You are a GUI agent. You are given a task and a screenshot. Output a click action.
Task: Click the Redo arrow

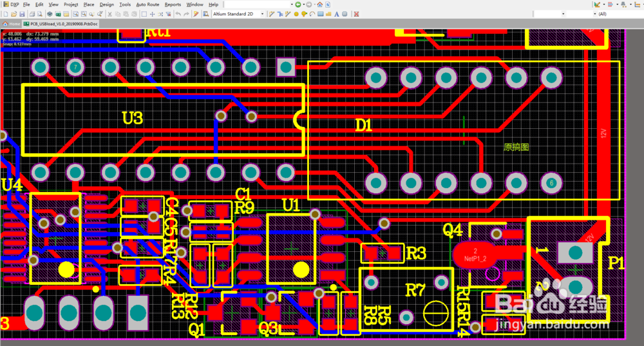click(x=186, y=14)
